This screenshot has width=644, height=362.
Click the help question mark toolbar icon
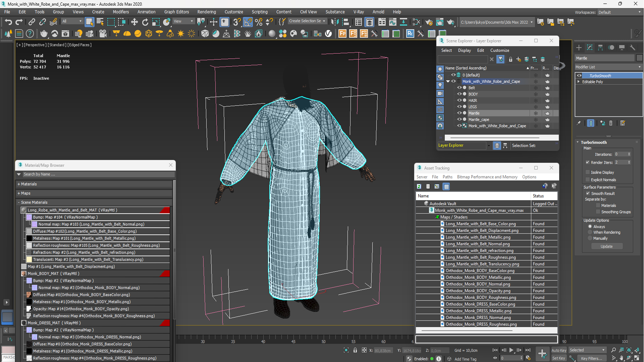coord(30,34)
